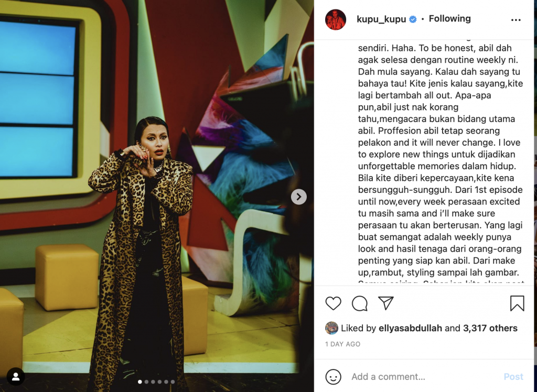Image resolution: width=537 pixels, height=392 pixels.
Task: Submit comment with Post button
Action: pos(513,377)
